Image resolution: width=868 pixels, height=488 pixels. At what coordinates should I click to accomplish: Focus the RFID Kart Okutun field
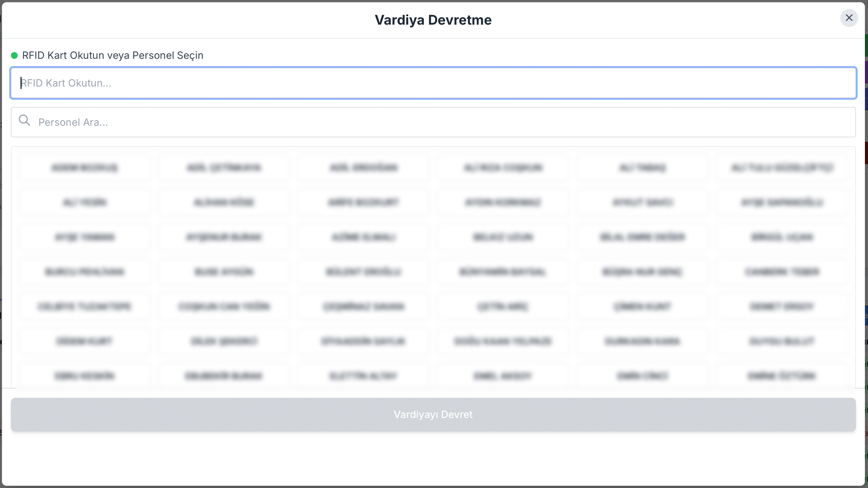click(433, 83)
